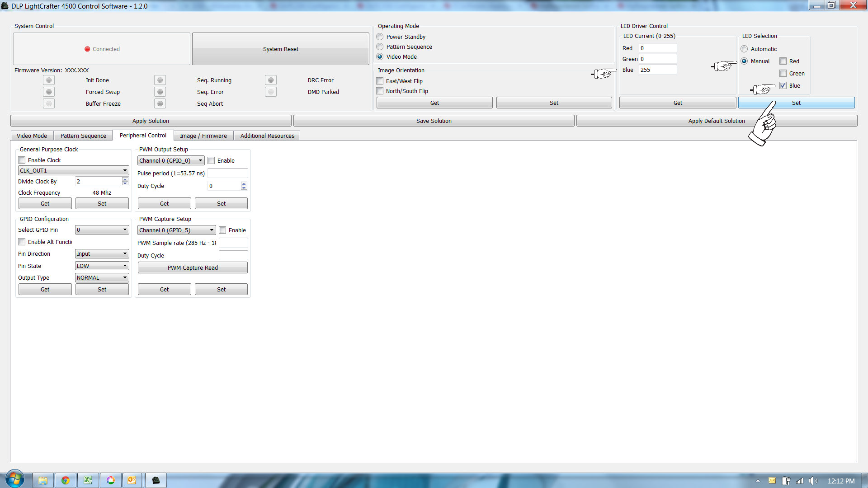This screenshot has height=488, width=868.
Task: Click Set in General Purpose Clock
Action: pyautogui.click(x=102, y=203)
